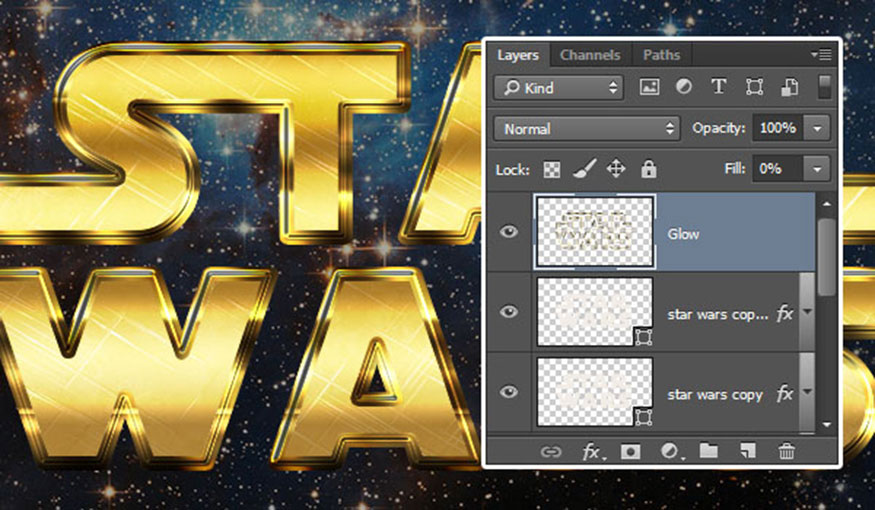Select the star wars copy layer thumbnail
This screenshot has height=510, width=875.
pyautogui.click(x=595, y=392)
